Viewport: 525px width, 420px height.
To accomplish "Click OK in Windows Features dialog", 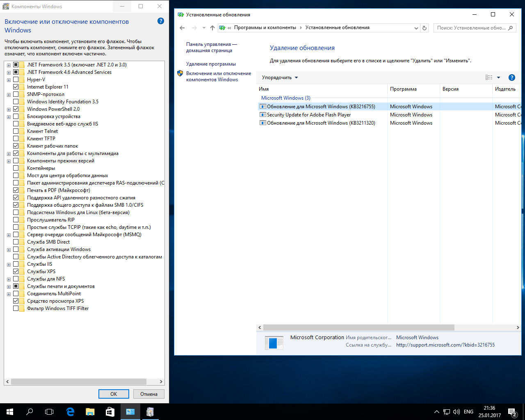I will [114, 394].
